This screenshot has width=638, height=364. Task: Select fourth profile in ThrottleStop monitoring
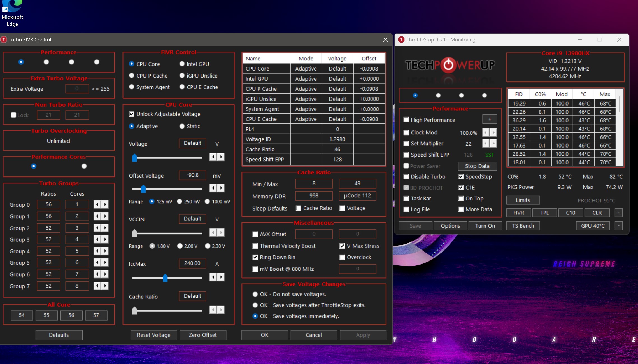485,95
